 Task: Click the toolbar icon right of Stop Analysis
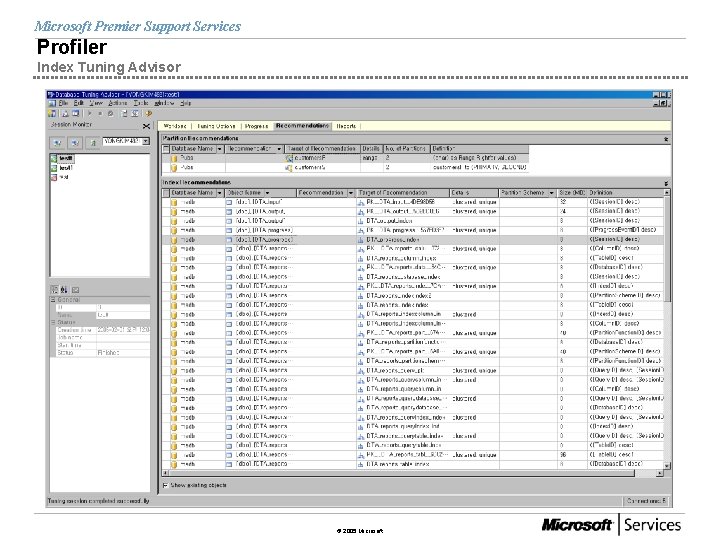tap(110, 113)
